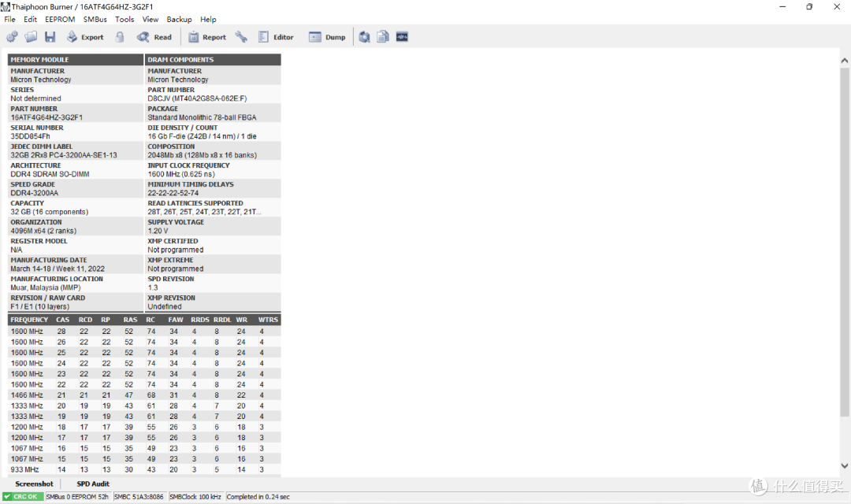The image size is (851, 504).
Task: Click the gear icon in the toolbar
Action: (x=12, y=37)
